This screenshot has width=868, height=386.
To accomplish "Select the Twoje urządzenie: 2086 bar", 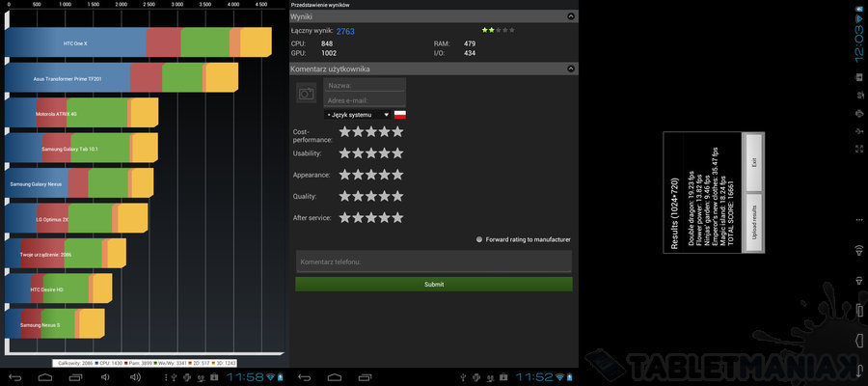I will pos(66,254).
